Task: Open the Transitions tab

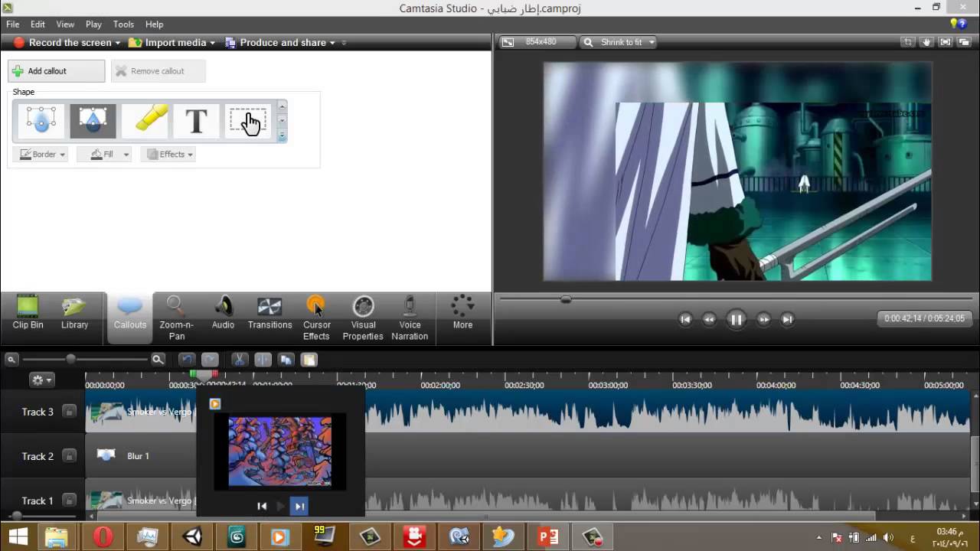Action: click(269, 314)
